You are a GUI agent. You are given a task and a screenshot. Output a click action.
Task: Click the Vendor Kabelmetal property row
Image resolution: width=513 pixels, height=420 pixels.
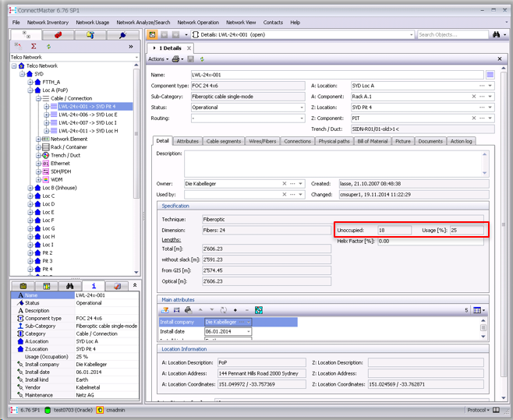[x=76, y=387]
